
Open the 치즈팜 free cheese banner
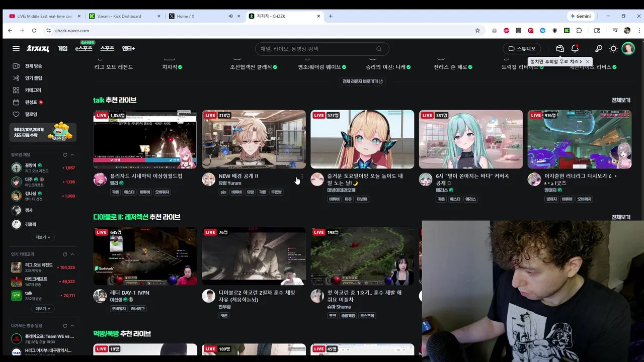tap(43, 132)
